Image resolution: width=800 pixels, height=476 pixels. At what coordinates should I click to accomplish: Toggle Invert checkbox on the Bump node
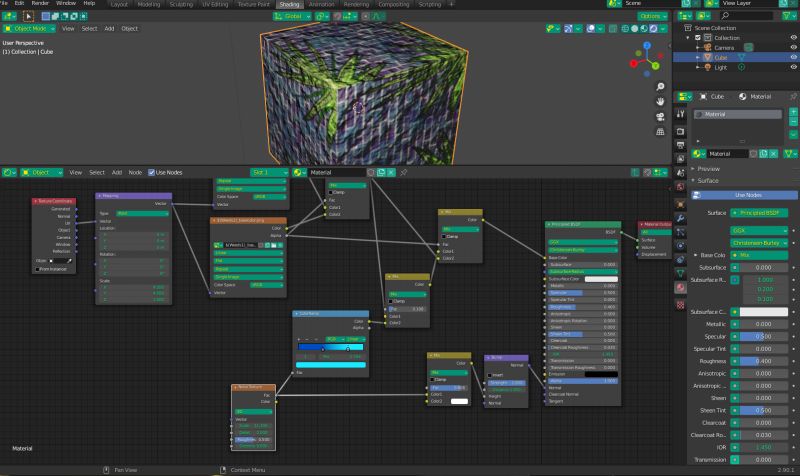point(490,375)
